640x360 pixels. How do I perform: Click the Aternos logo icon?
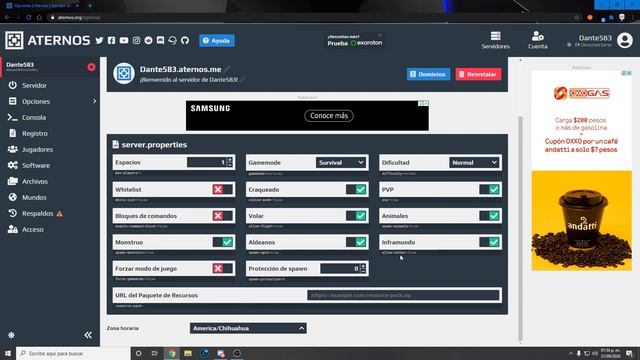point(14,40)
